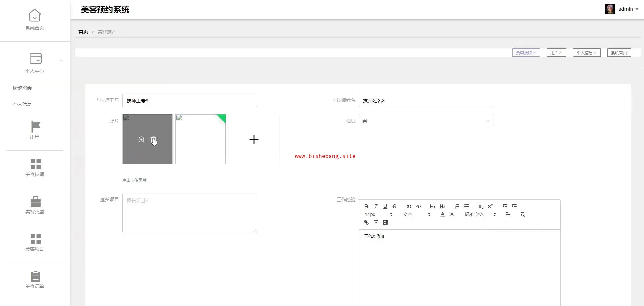Collapse the 个人中心 submenu

point(61,61)
